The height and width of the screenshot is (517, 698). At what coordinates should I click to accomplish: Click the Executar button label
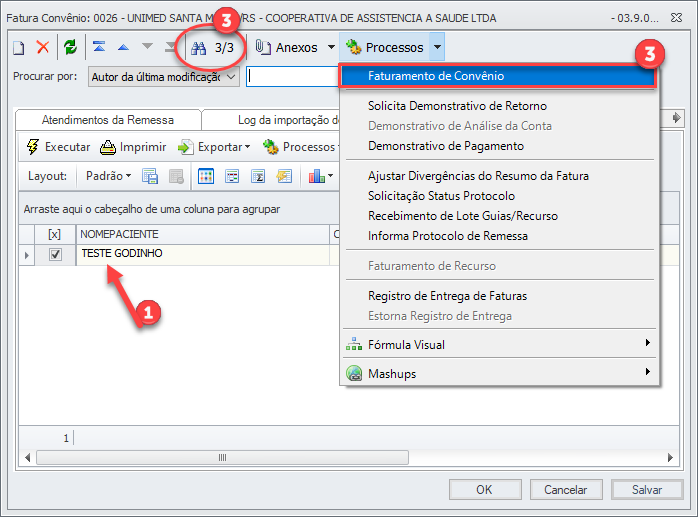pyautogui.click(x=67, y=147)
